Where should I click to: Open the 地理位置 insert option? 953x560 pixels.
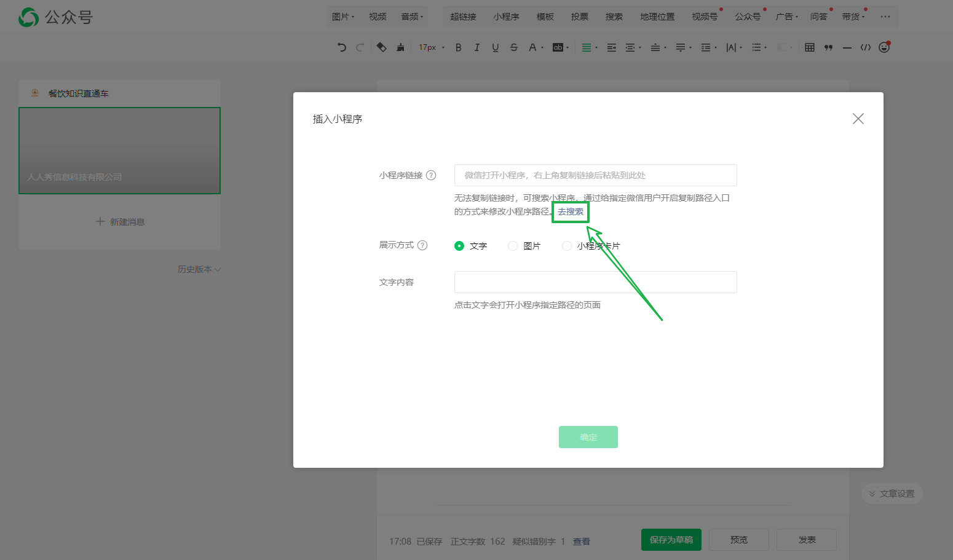click(657, 17)
